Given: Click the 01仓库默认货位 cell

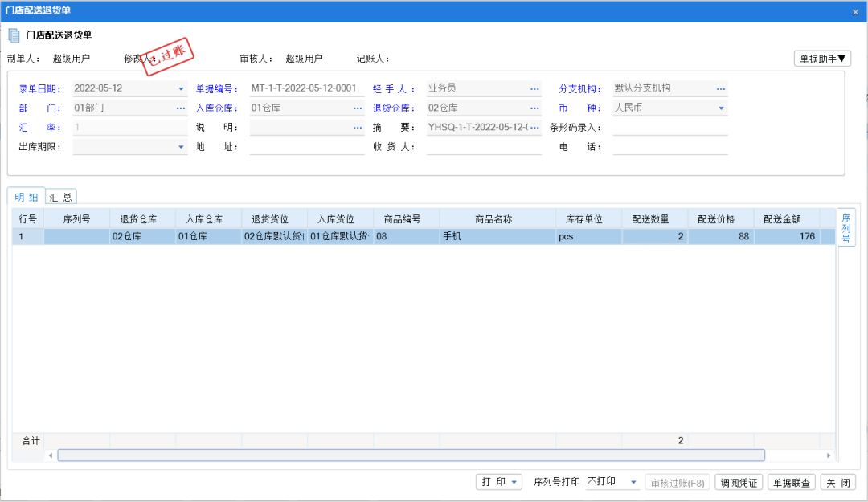Looking at the screenshot, I should tap(341, 236).
